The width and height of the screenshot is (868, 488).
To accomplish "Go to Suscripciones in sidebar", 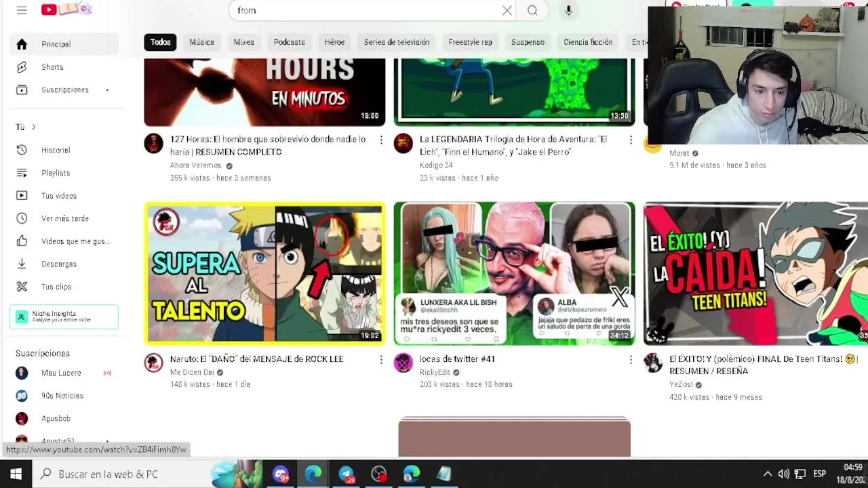I will (x=64, y=90).
